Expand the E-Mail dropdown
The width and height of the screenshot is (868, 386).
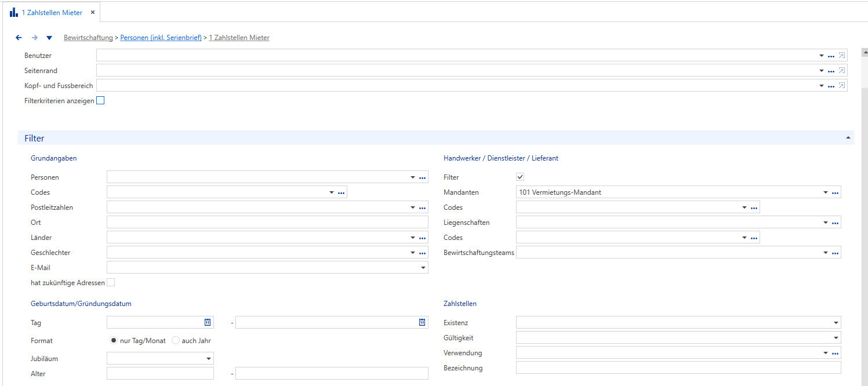(423, 268)
